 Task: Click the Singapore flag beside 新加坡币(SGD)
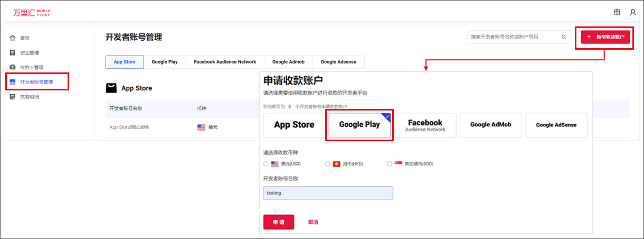pos(399,164)
